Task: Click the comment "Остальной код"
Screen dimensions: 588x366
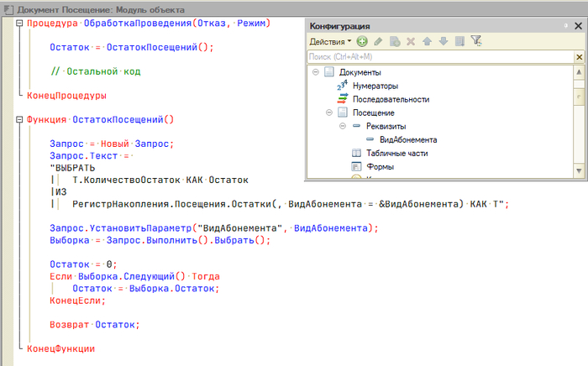Action: point(96,71)
